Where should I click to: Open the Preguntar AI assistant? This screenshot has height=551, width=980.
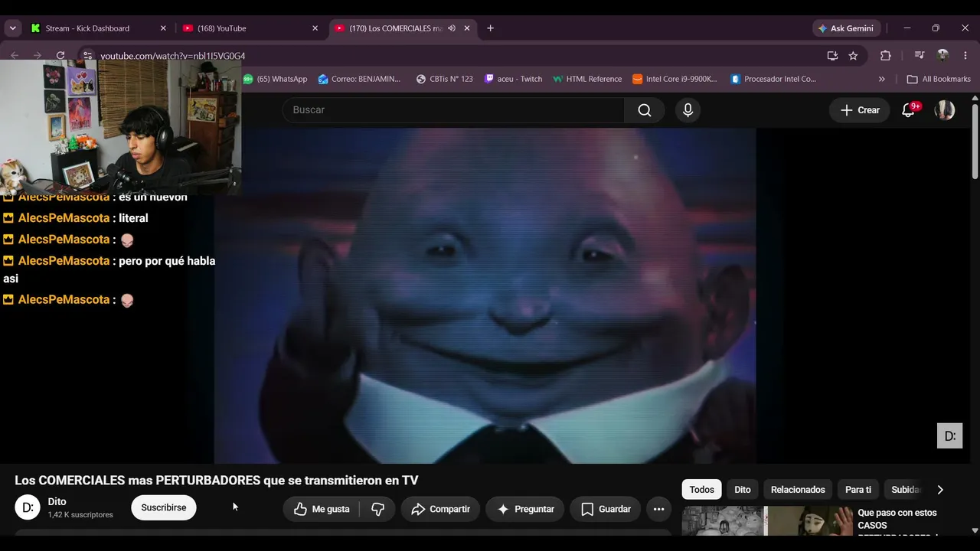click(525, 509)
